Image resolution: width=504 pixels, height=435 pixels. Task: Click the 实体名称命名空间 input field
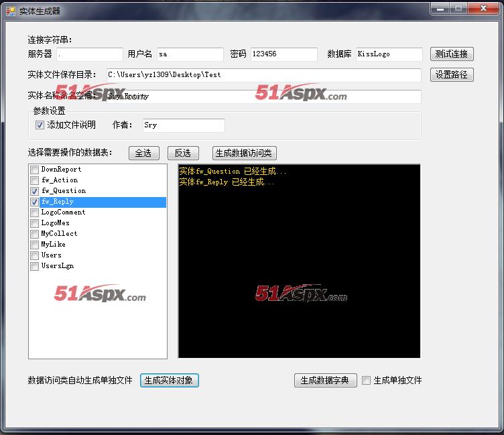point(263,97)
